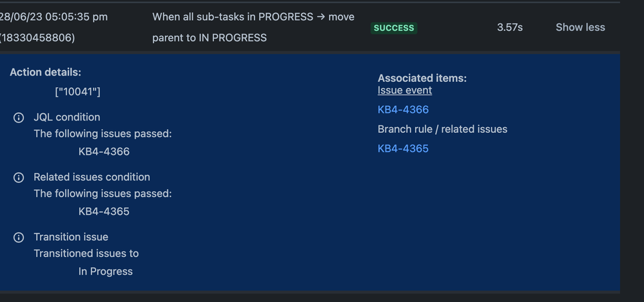This screenshot has width=644, height=302.
Task: Click the ["10041"] value under Action details
Action: pyautogui.click(x=77, y=92)
